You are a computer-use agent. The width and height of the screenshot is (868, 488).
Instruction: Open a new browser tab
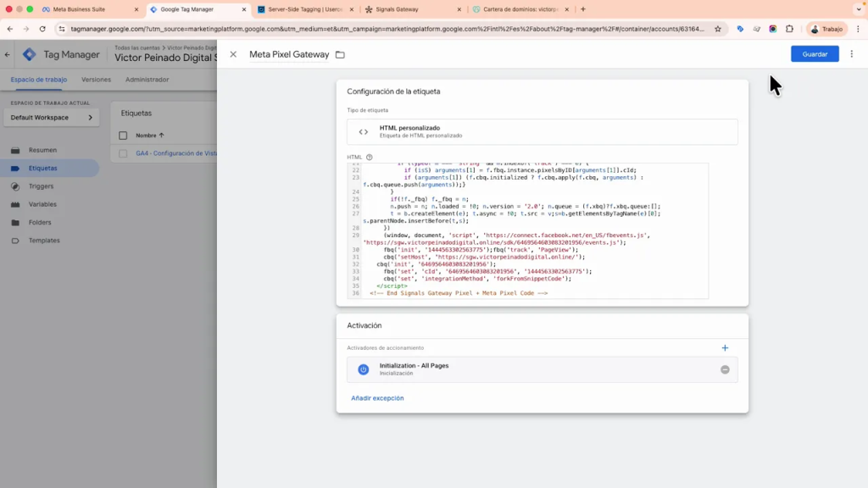tap(583, 9)
